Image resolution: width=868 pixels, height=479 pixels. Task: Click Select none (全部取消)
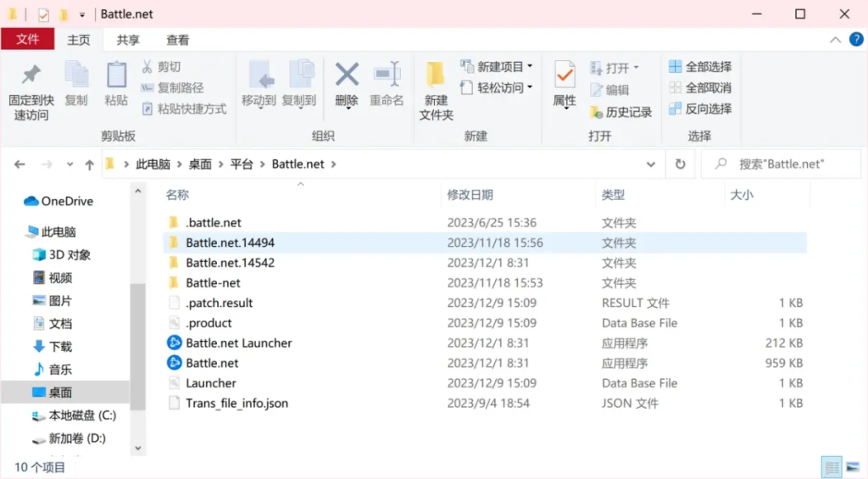pyautogui.click(x=700, y=87)
